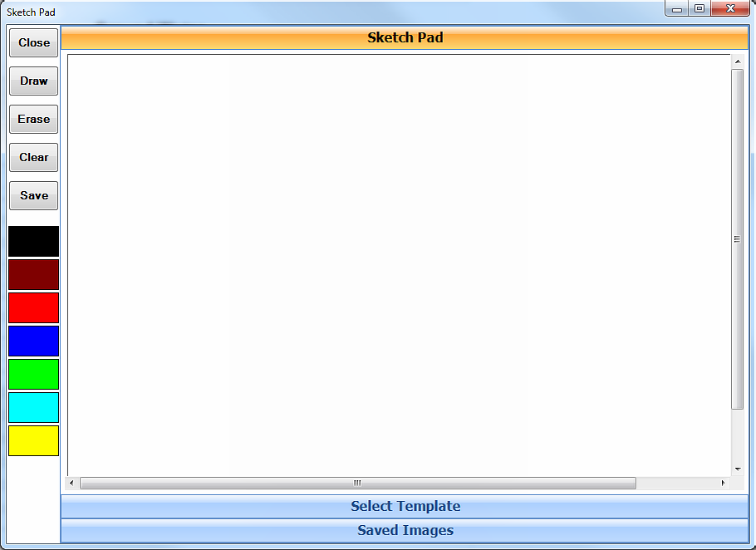Click the horizontal scrollbar right arrow
756x550 pixels.
pyautogui.click(x=723, y=483)
